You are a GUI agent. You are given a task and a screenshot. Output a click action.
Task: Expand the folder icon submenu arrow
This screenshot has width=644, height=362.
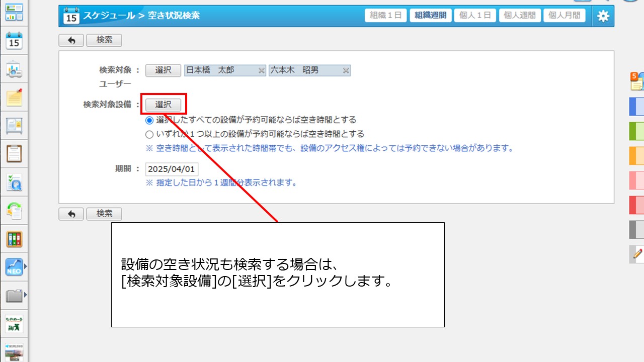pyautogui.click(x=26, y=295)
